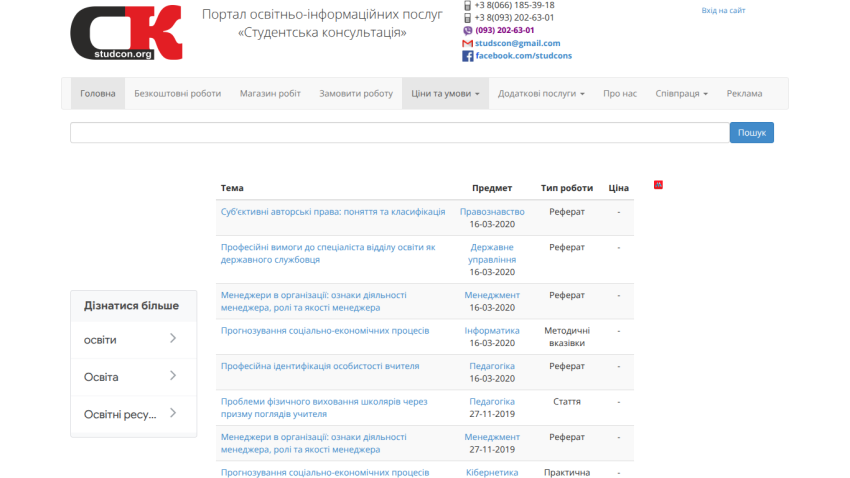Click the phone number +3 8(093) 202-63-01

(x=514, y=18)
